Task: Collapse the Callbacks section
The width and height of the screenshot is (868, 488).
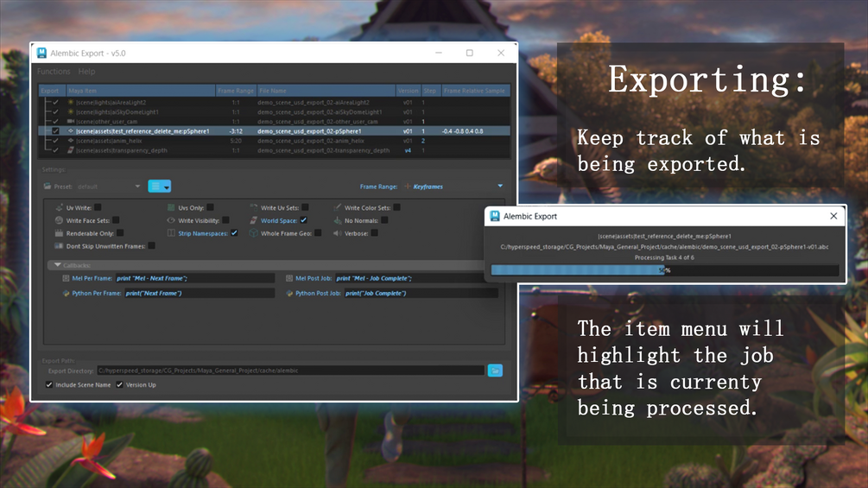Action: pyautogui.click(x=58, y=265)
